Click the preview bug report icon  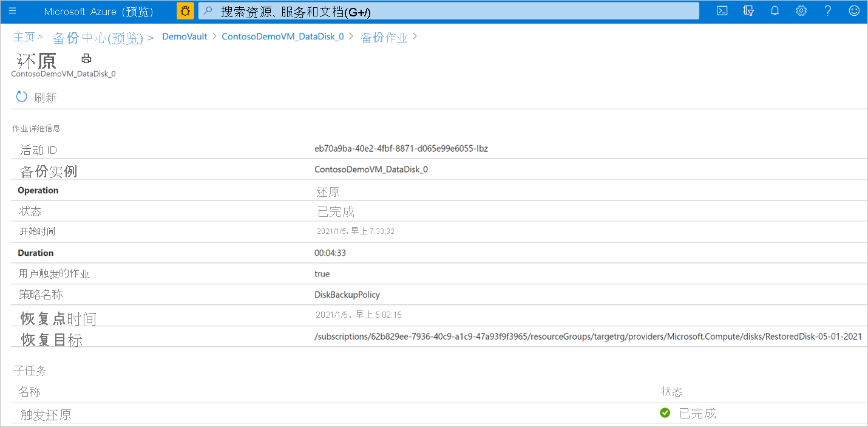185,11
